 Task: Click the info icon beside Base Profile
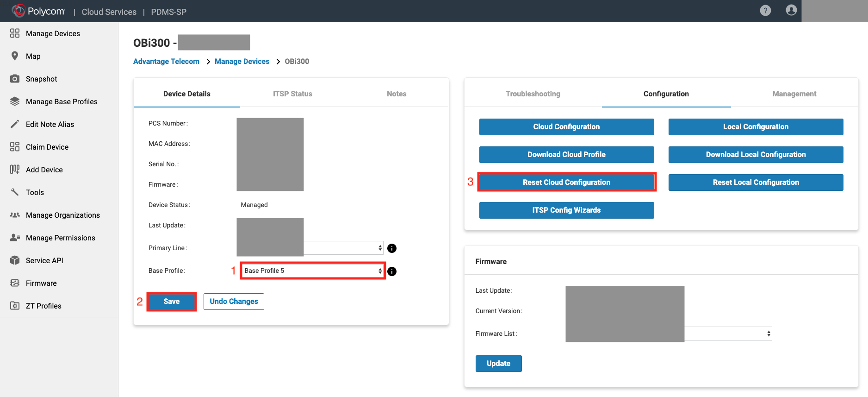coord(392,271)
